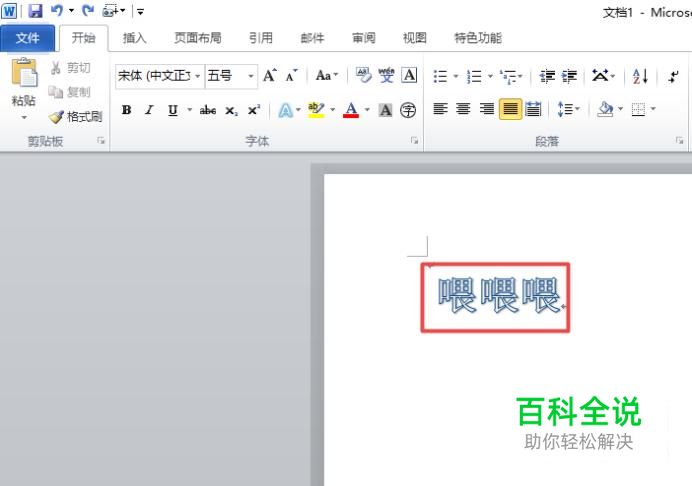The height and width of the screenshot is (486, 692).
Task: Open font color dropdown arrow
Action: [x=367, y=109]
